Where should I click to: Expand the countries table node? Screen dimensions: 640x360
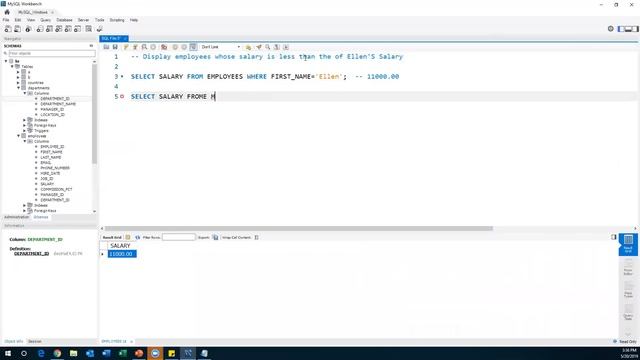pos(18,82)
